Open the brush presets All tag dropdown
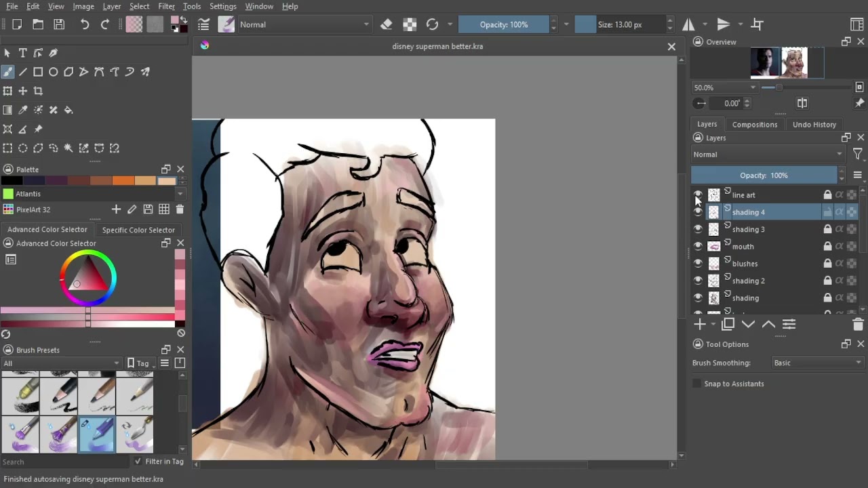 tap(61, 363)
